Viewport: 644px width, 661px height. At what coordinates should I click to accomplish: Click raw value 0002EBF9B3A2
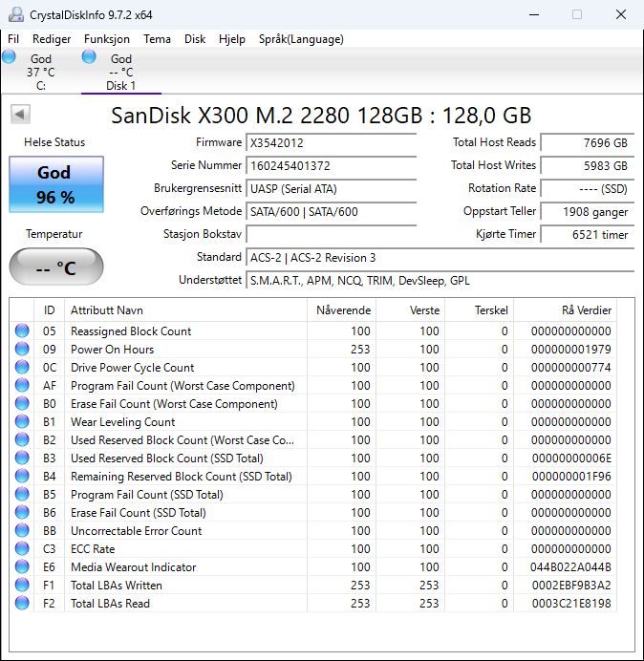coord(571,586)
